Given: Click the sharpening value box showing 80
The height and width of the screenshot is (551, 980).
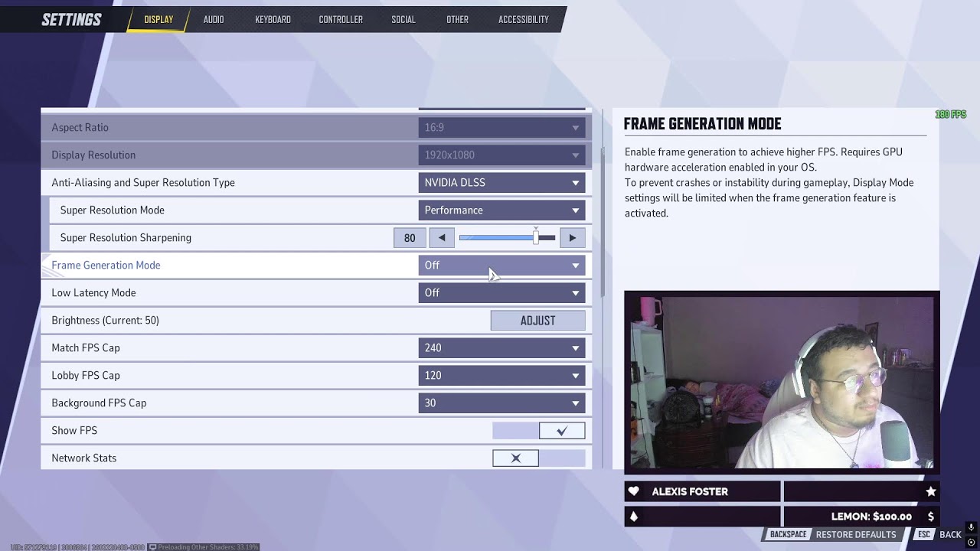Looking at the screenshot, I should pos(410,238).
